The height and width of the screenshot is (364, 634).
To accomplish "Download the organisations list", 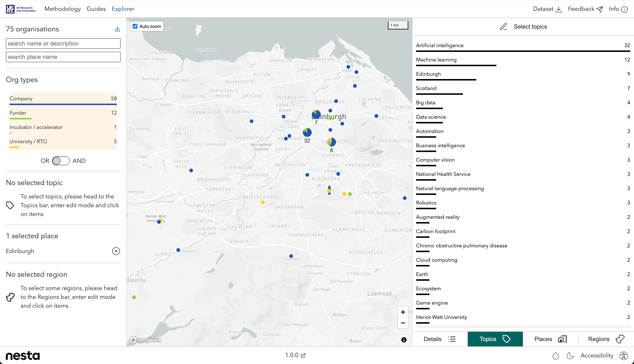I will (117, 29).
